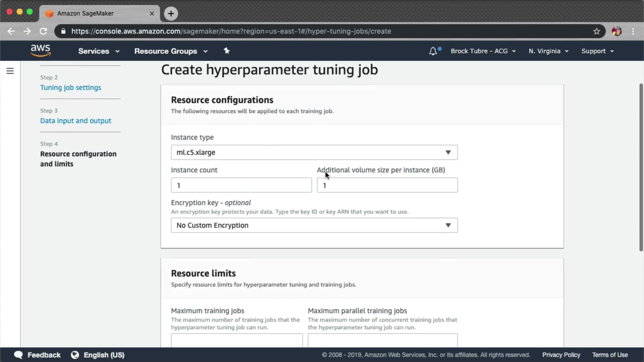Screen dimensions: 644x362
Task: Click the globe language icon
Action: [75, 355]
